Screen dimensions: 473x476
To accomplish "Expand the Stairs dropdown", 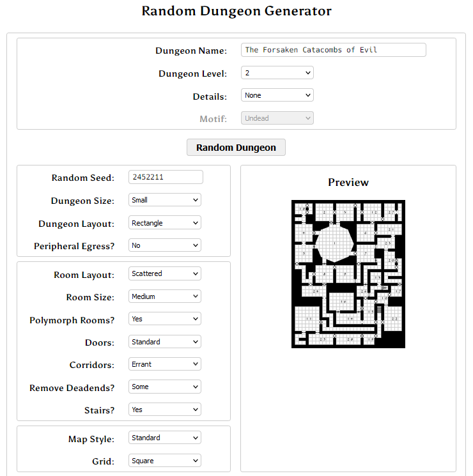I will (165, 410).
